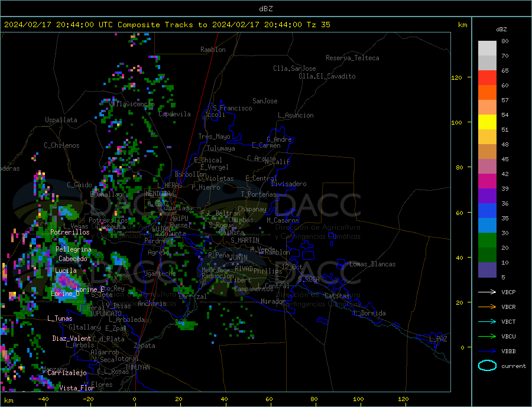Image resolution: width=532 pixels, height=407 pixels.
Task: Click the C_Chilenos place label
Action: point(61,145)
